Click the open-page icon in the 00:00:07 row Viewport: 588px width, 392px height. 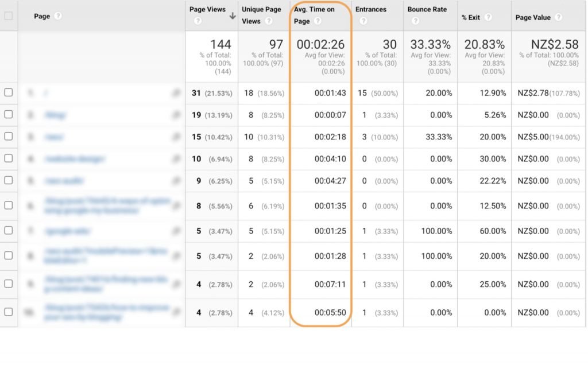[176, 115]
